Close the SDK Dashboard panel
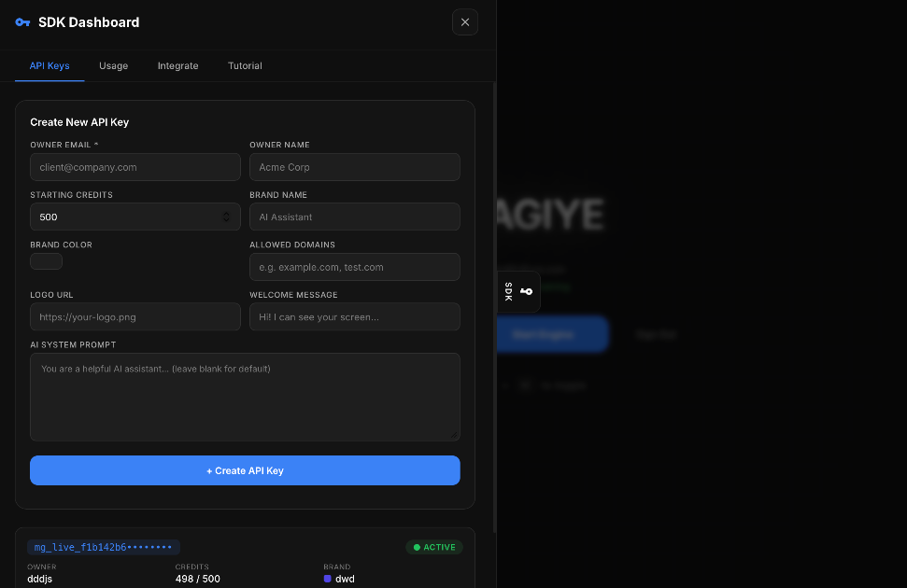The width and height of the screenshot is (907, 588). (x=464, y=22)
